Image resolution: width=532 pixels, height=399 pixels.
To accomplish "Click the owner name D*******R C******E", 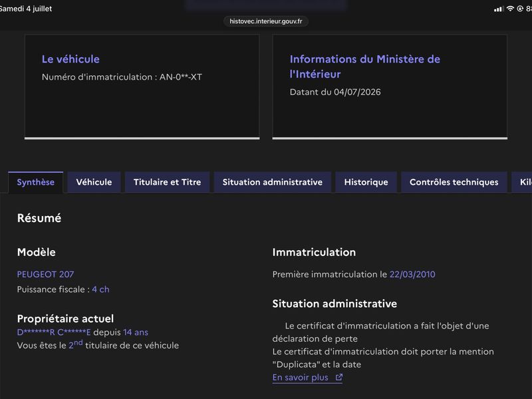I will 54,332.
